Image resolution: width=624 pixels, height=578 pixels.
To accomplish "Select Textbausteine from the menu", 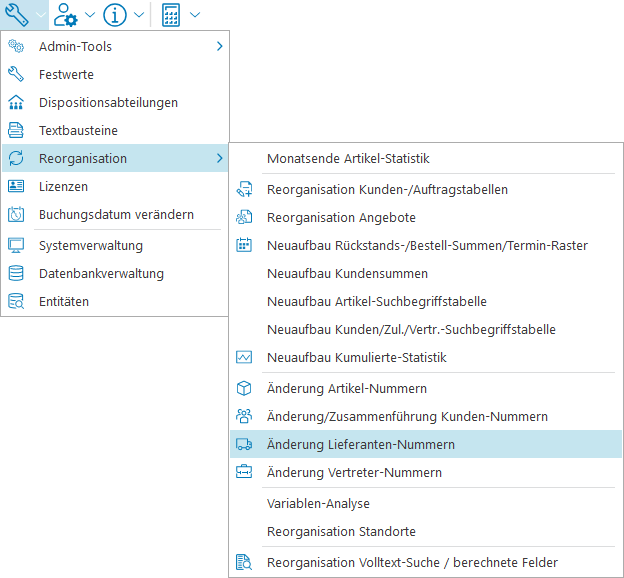I will tap(78, 130).
